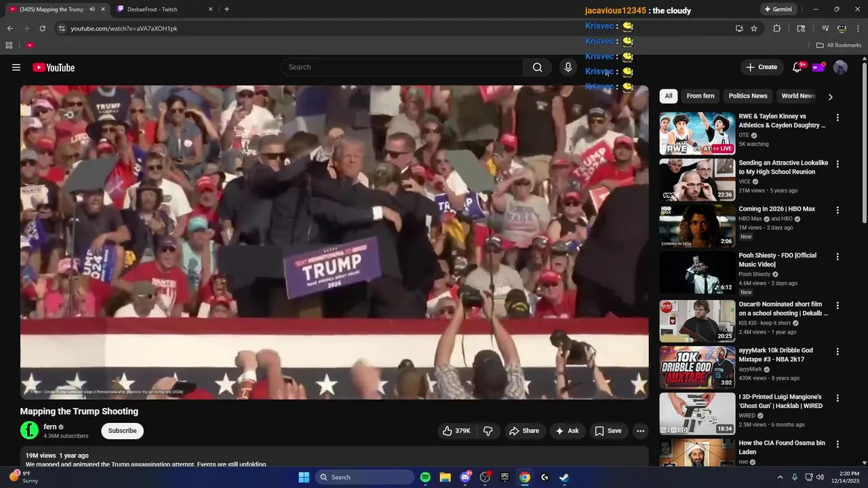Open menu for Coming In 2026 HBO video
Viewport: 868px width, 488px height.
click(837, 210)
